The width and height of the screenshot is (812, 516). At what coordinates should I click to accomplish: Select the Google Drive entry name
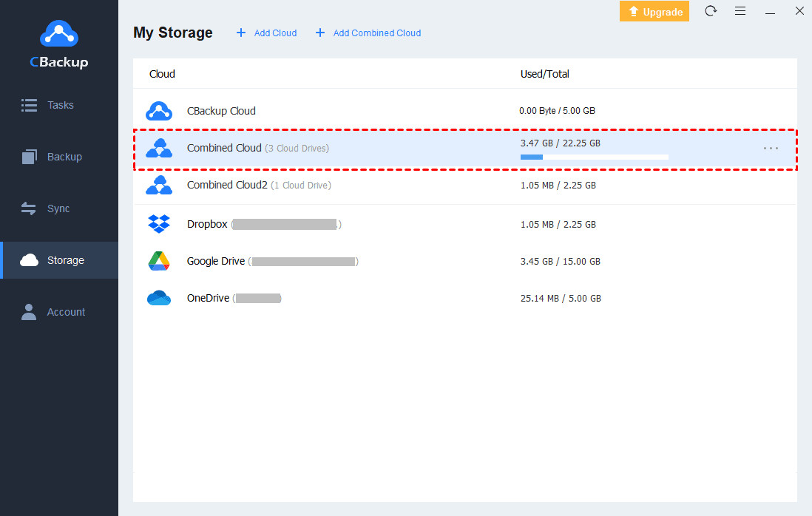point(215,262)
